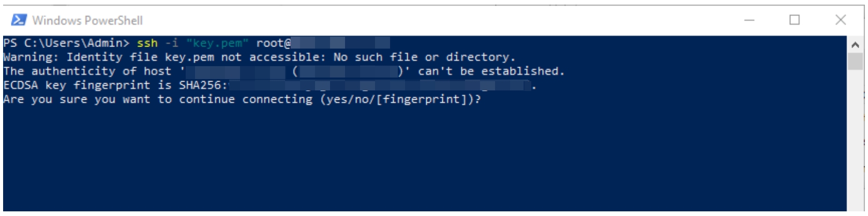
Task: Click the empty title bar area
Action: click(x=414, y=20)
